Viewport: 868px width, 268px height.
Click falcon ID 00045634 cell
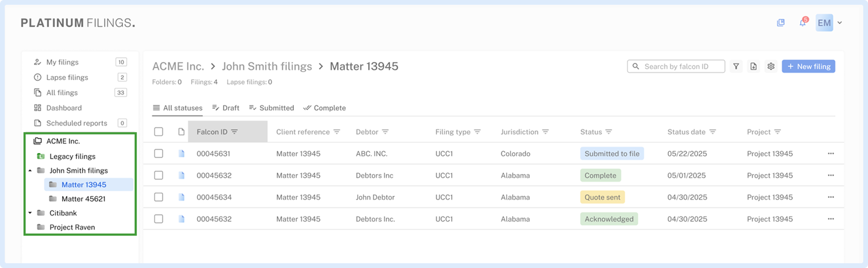coord(214,197)
